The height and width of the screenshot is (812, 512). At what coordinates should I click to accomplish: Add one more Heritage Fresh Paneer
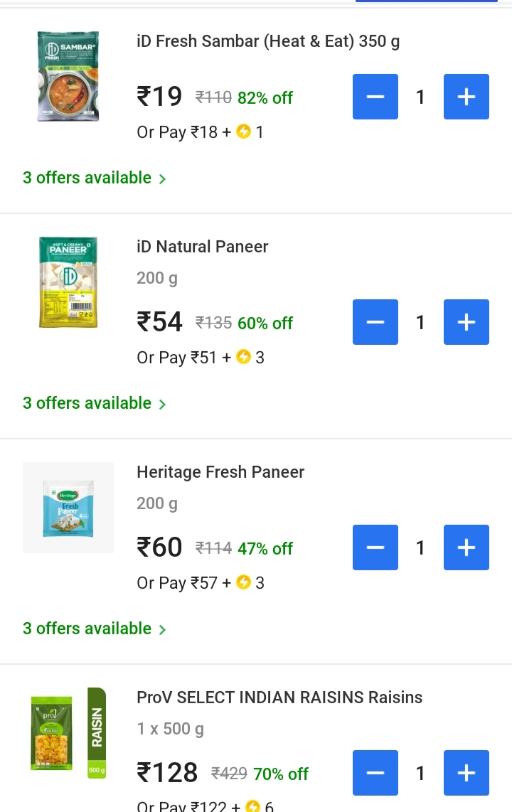point(466,547)
